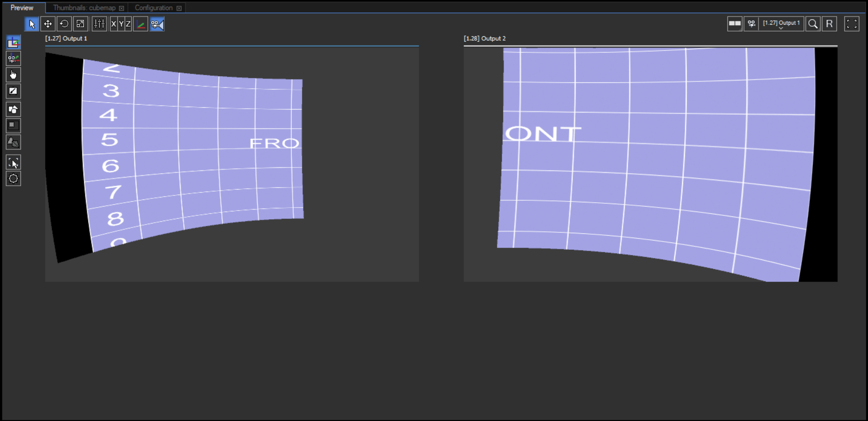868x421 pixels.
Task: Click the Output 2 preview viewport
Action: coord(650,164)
